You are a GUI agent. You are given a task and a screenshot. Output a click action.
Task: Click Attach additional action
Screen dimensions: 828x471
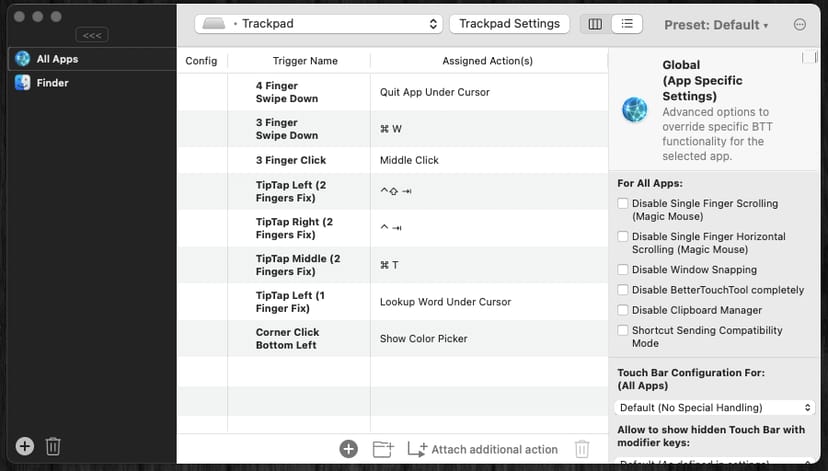point(484,449)
